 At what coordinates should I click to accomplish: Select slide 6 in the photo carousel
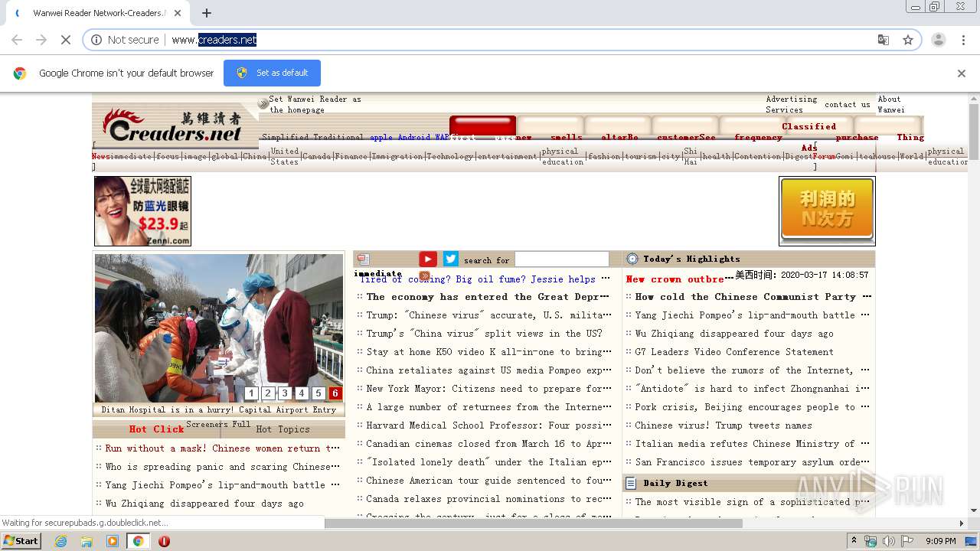(x=335, y=393)
